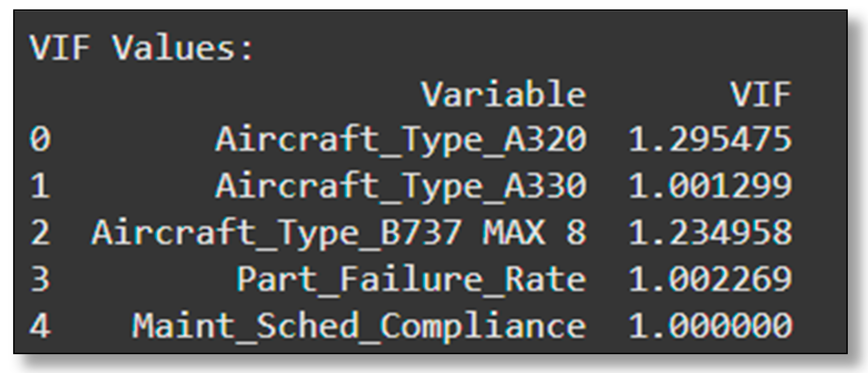Click row index 3
The width and height of the screenshot is (868, 373).
[40, 279]
